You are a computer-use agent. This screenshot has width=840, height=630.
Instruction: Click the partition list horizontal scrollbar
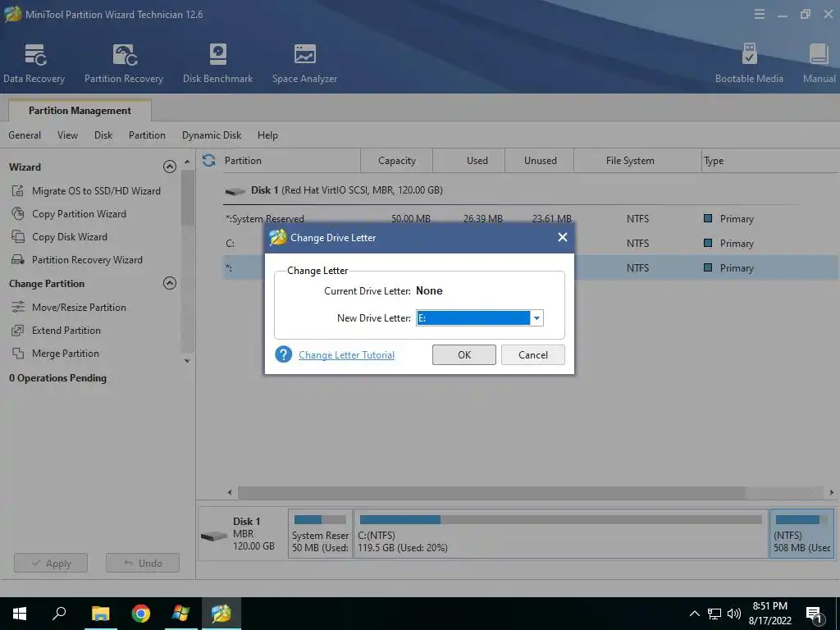click(x=491, y=492)
